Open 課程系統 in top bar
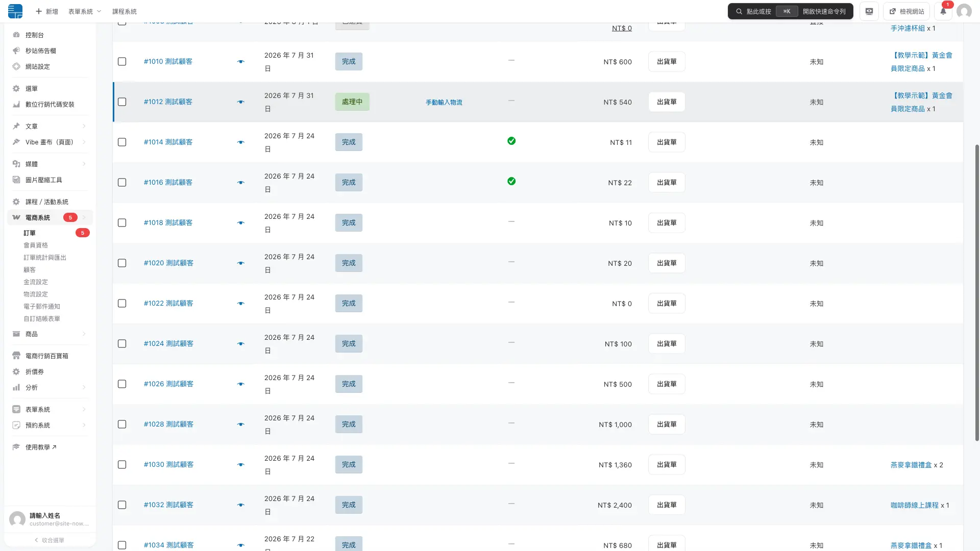The height and width of the screenshot is (551, 980). pyautogui.click(x=125, y=11)
